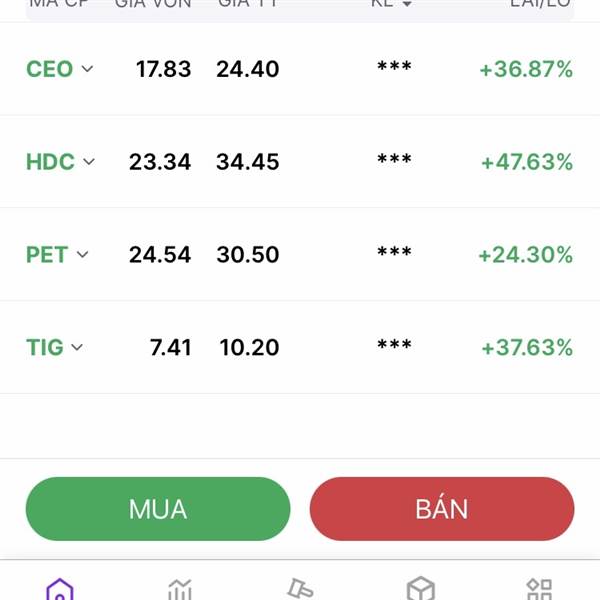The height and width of the screenshot is (600, 600).
Task: Expand the HDC stock chevron
Action: point(88,161)
